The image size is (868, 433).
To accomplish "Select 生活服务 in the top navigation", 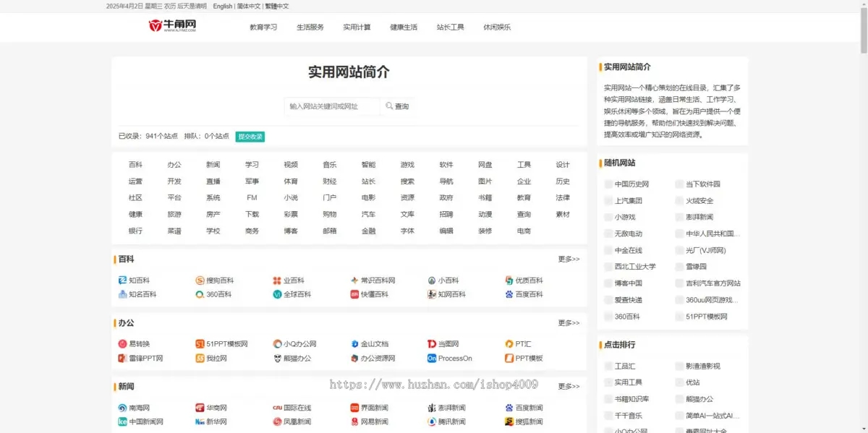I will point(310,27).
